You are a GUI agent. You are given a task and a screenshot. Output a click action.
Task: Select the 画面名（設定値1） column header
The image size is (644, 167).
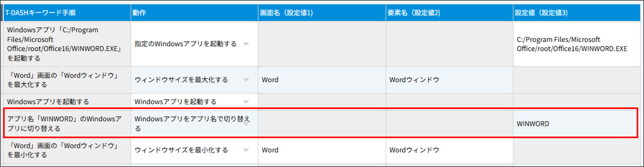pos(286,13)
